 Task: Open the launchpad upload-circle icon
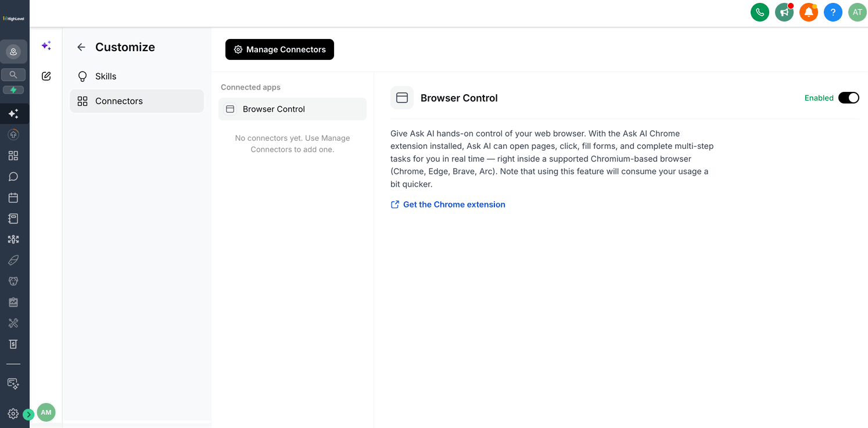[13, 135]
